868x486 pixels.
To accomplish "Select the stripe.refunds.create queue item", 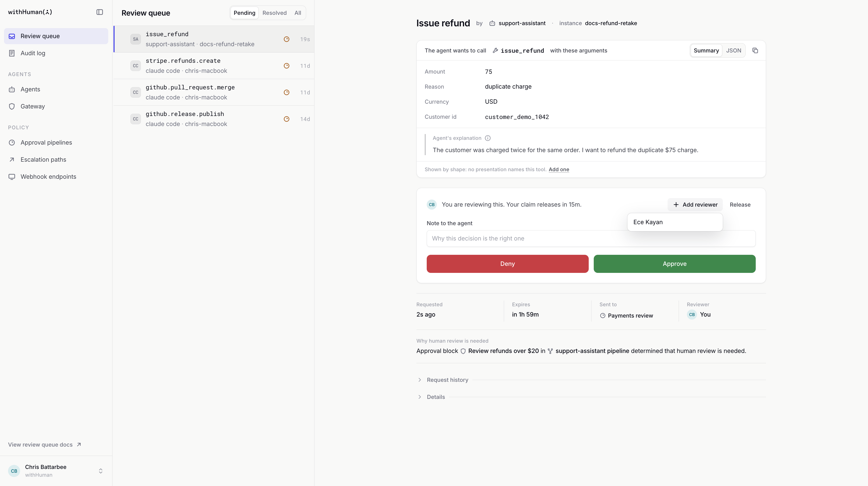I will [x=214, y=66].
